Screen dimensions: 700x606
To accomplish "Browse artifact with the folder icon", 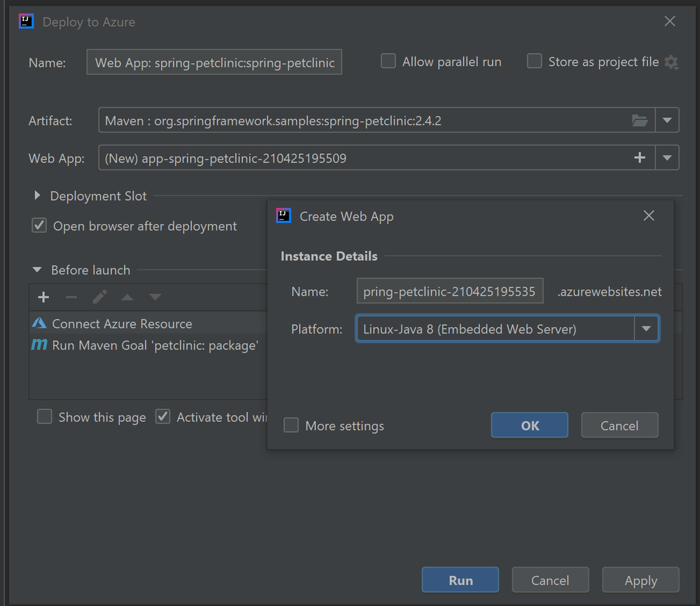I will 640,120.
